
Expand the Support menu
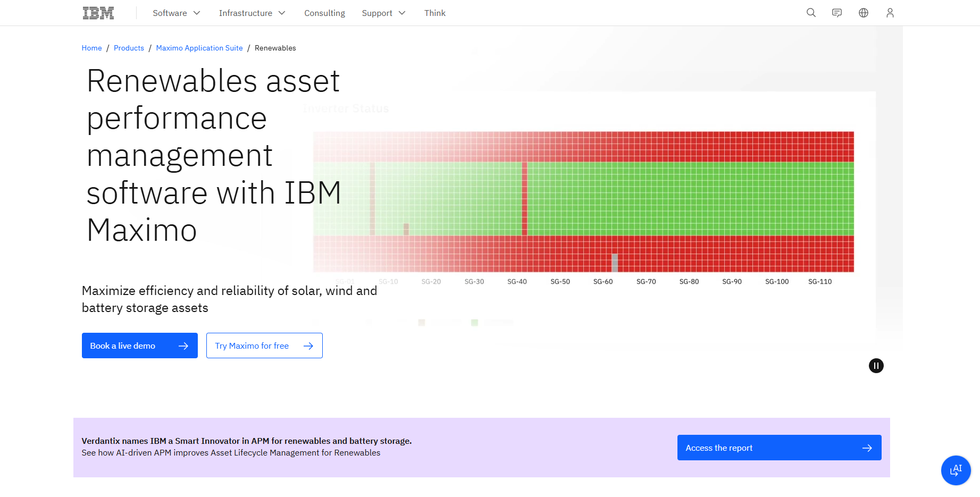(383, 13)
